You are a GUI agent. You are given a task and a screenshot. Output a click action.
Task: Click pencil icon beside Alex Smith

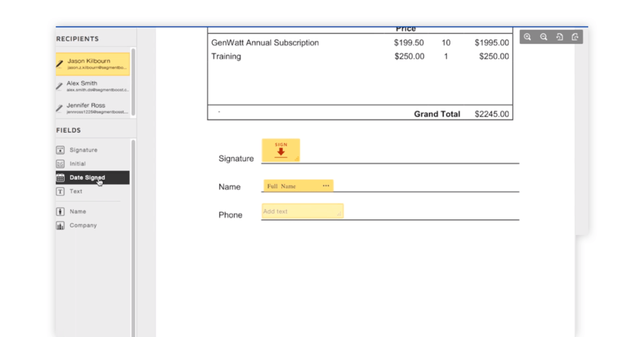[60, 86]
